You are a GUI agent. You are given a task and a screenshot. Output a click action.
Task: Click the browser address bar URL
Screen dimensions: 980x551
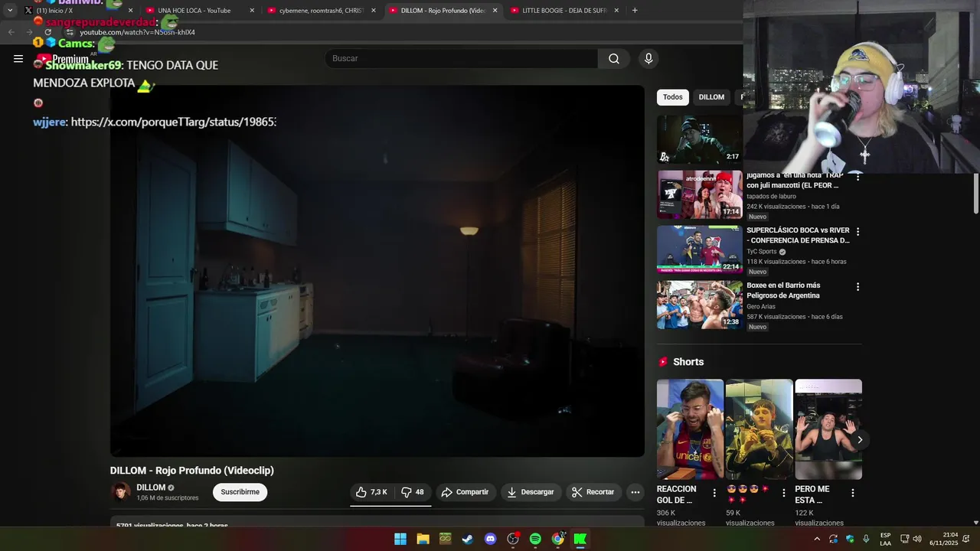coord(137,32)
